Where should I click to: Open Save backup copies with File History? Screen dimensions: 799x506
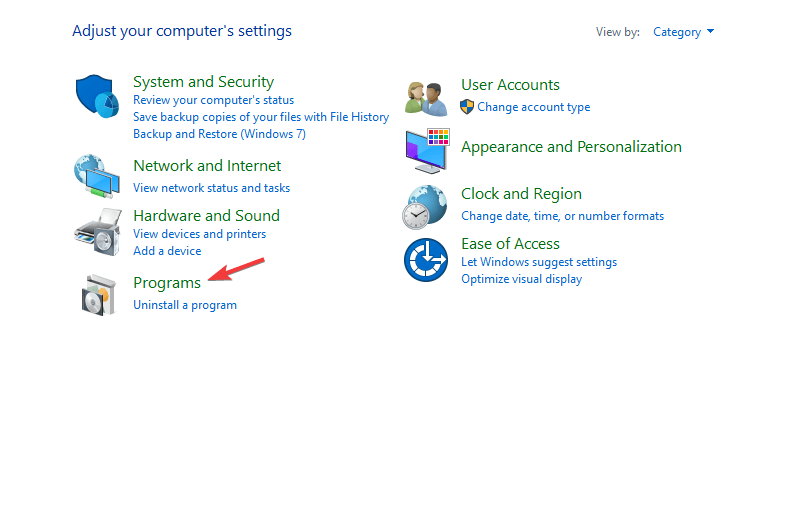click(x=261, y=117)
